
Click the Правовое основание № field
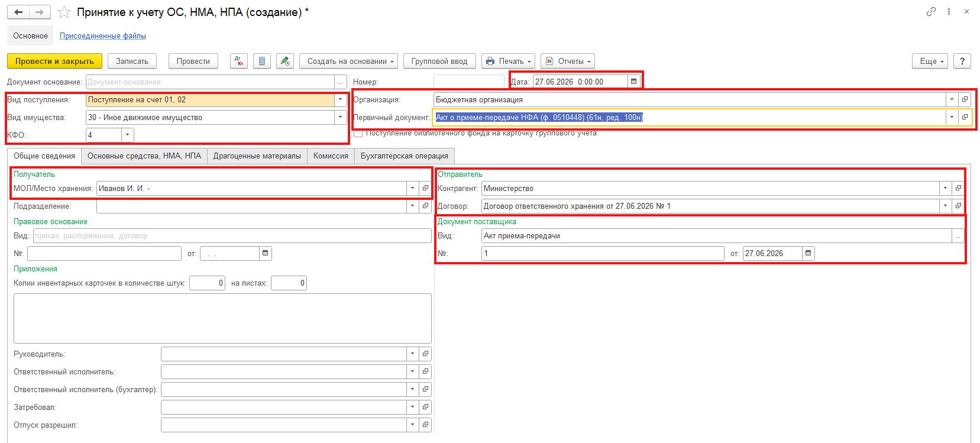click(104, 253)
